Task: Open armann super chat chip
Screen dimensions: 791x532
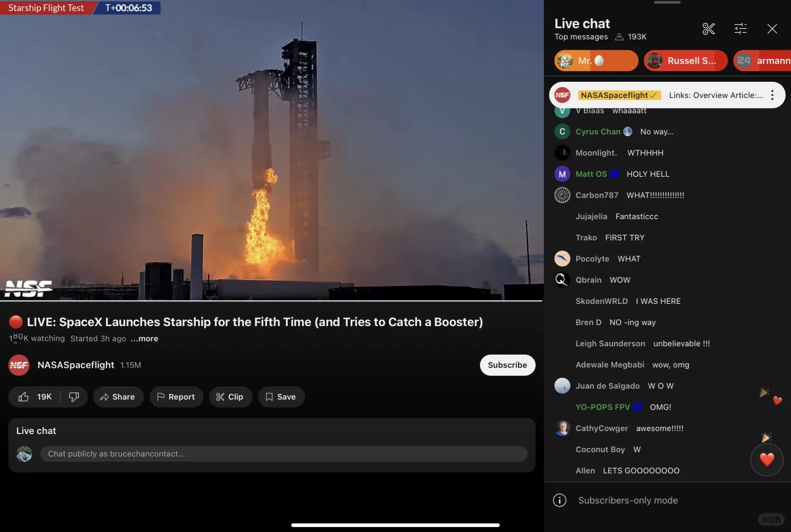Action: [762, 61]
